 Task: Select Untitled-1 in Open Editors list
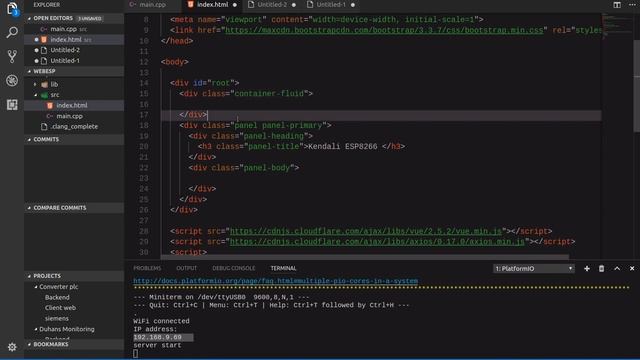coord(74,61)
